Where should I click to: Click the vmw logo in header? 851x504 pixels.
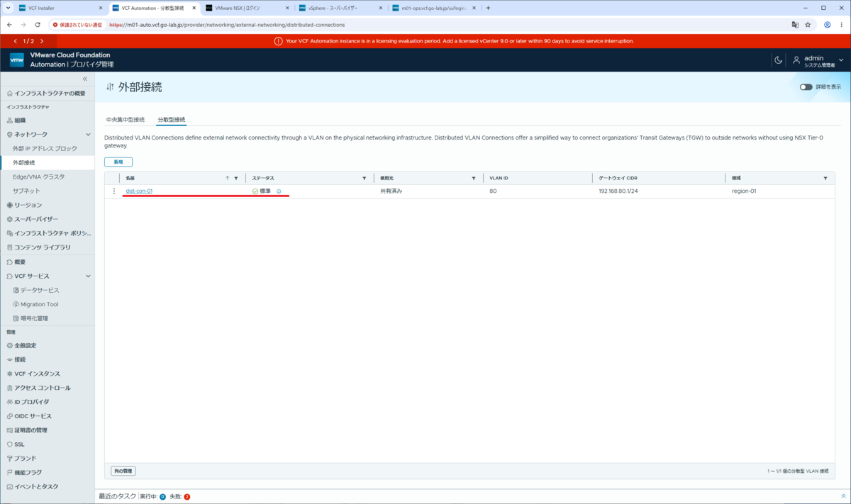tap(17, 60)
